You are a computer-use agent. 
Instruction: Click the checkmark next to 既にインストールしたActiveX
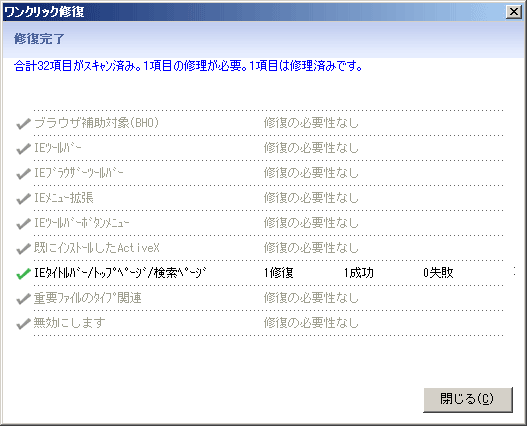pos(24,248)
